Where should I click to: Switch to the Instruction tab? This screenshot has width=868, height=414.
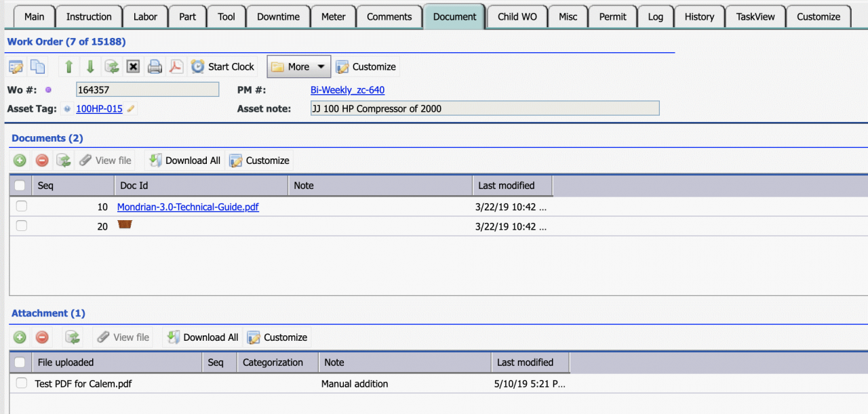(x=89, y=17)
